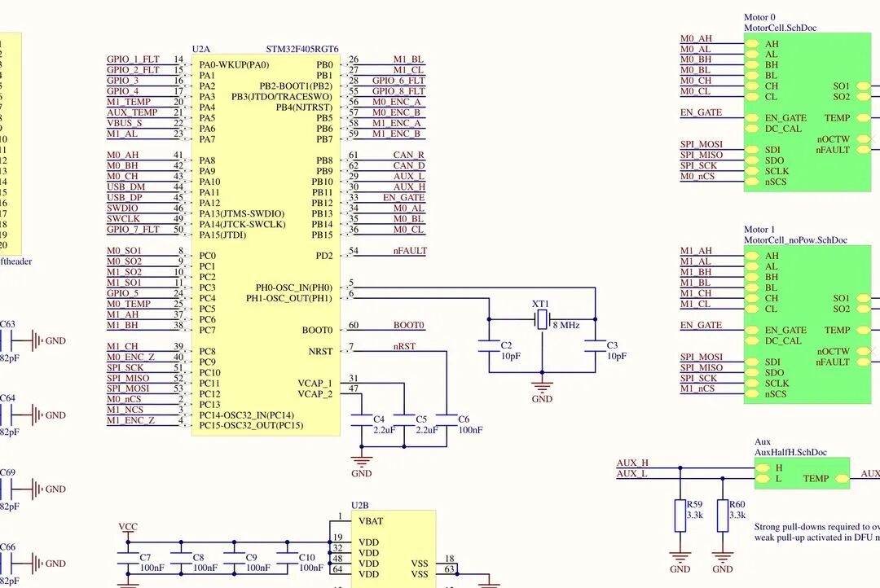880x588 pixels.
Task: Click the M1_nCS net label
Action: (x=697, y=388)
